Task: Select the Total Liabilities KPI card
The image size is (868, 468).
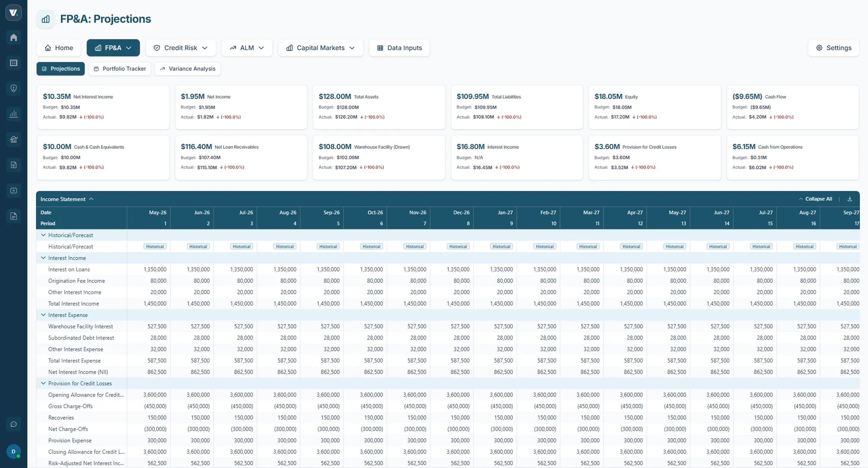Action: pyautogui.click(x=517, y=107)
